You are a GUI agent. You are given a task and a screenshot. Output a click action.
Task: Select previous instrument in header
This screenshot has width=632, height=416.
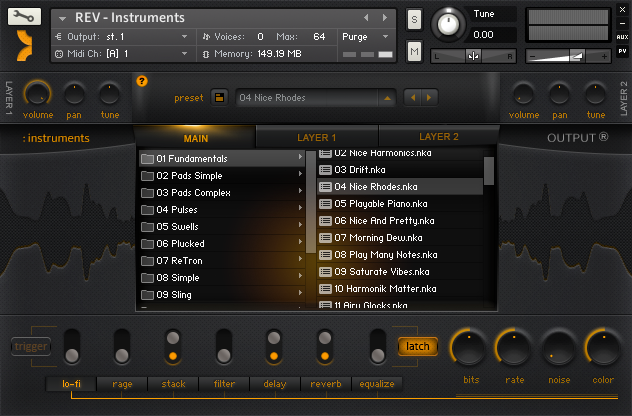(366, 17)
